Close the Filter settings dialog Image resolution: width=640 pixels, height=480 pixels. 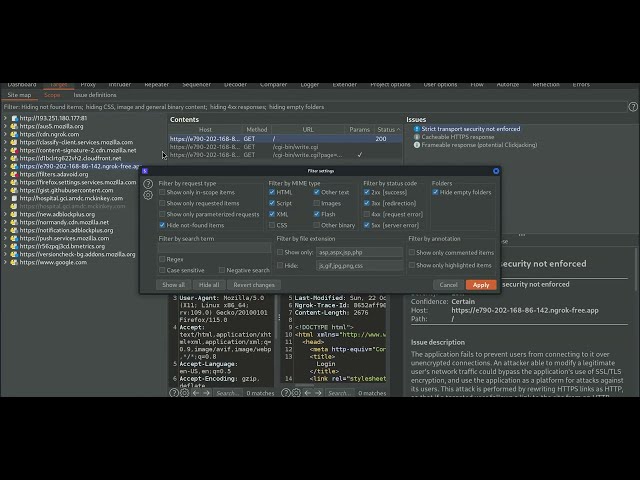[496, 171]
